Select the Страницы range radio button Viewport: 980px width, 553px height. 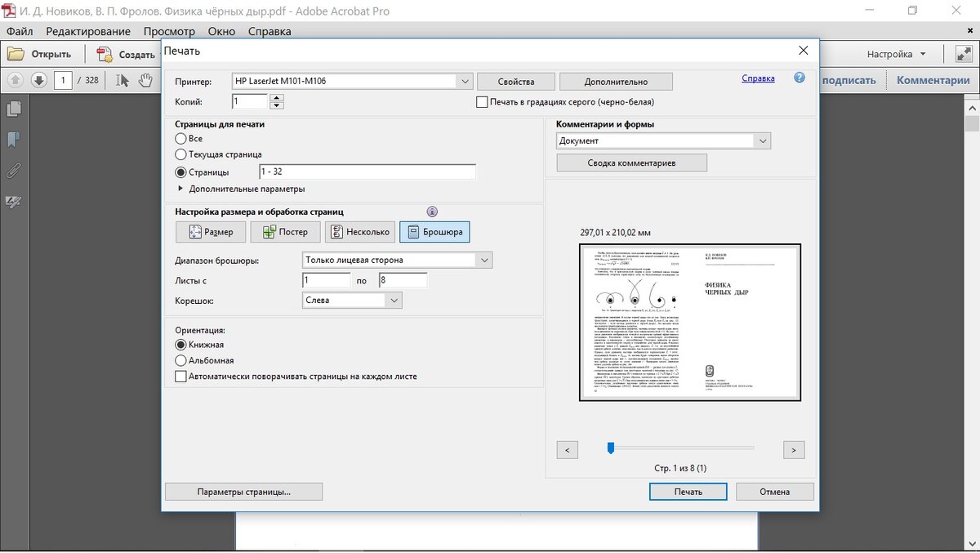[x=181, y=172]
